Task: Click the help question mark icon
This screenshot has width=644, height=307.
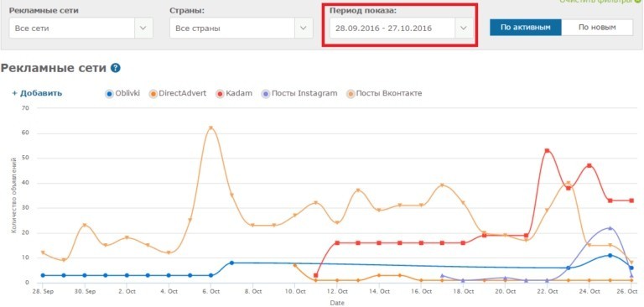Action: click(x=116, y=68)
